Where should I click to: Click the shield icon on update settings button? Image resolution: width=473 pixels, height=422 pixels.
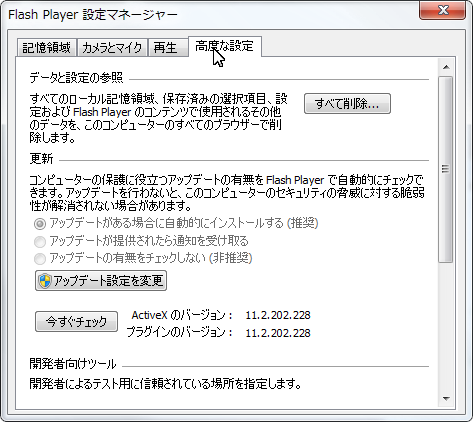45,281
